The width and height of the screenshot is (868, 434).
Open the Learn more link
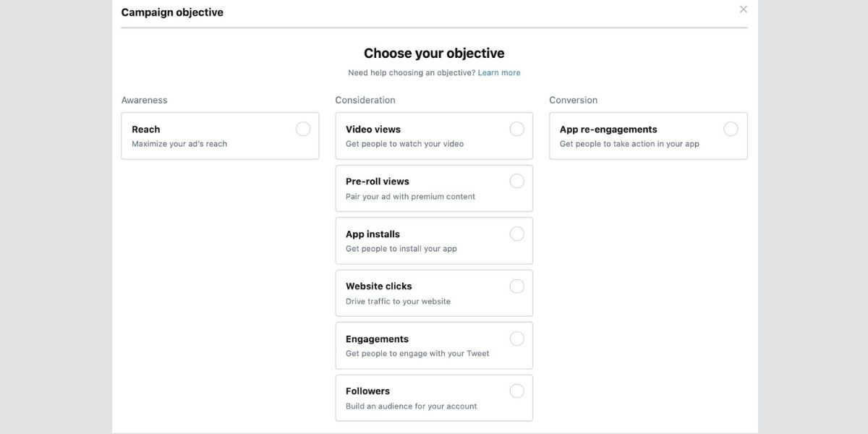499,72
